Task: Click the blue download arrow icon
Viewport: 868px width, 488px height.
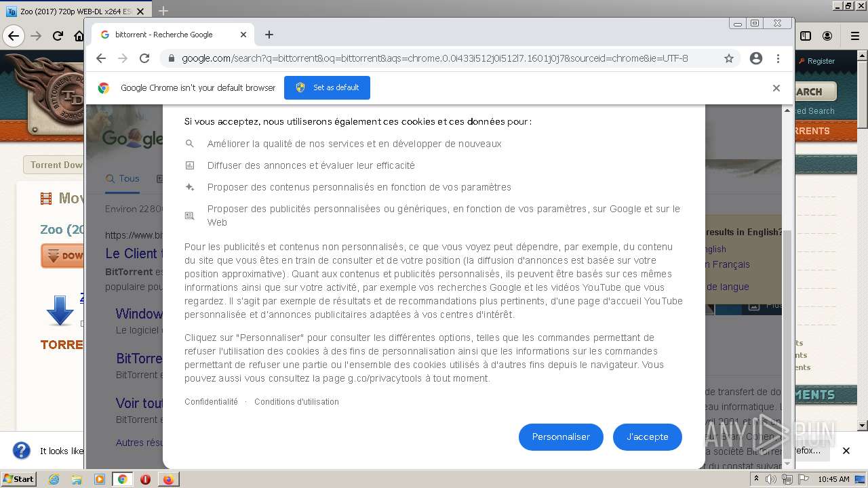Action: [x=60, y=310]
